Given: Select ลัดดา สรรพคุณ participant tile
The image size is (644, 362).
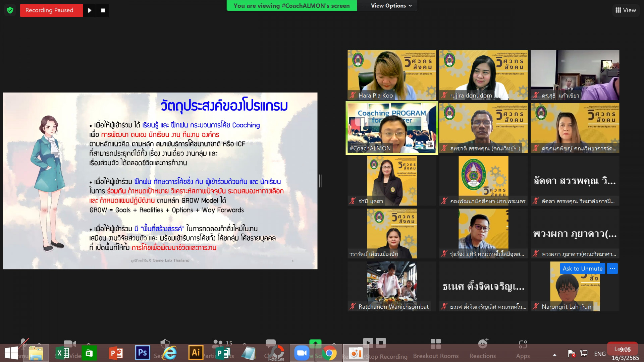Looking at the screenshot, I should click(575, 181).
